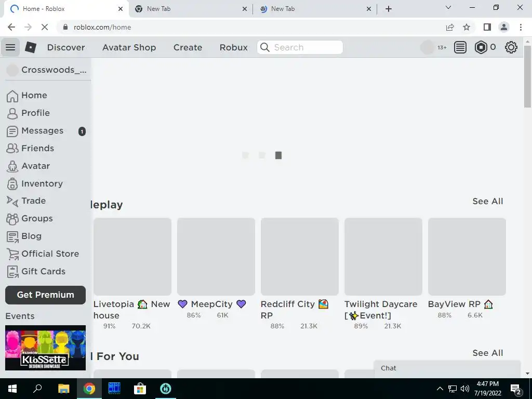The height and width of the screenshot is (399, 532).
Task: Click the Get Premium button
Action: [46, 295]
